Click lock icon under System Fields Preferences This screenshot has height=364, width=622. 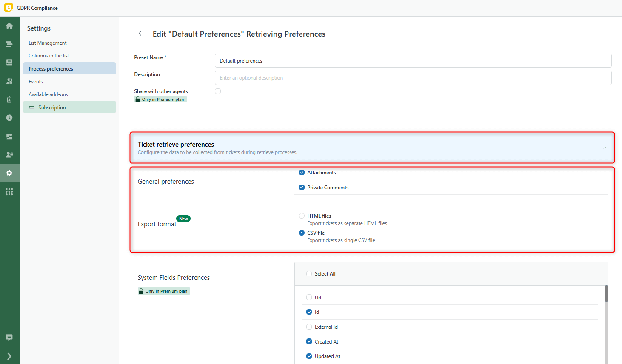click(141, 291)
